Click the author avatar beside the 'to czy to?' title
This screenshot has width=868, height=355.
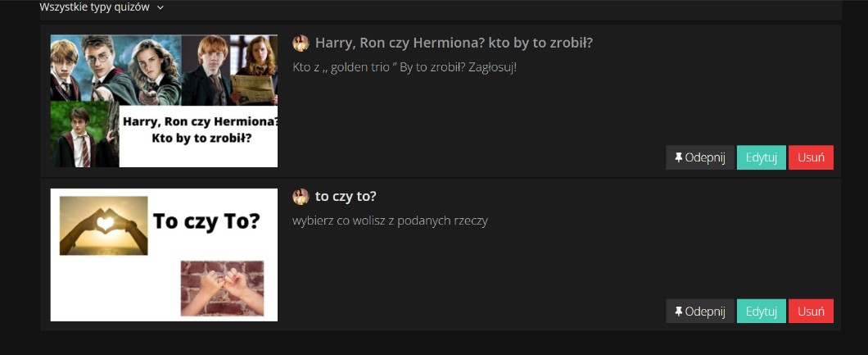(301, 197)
